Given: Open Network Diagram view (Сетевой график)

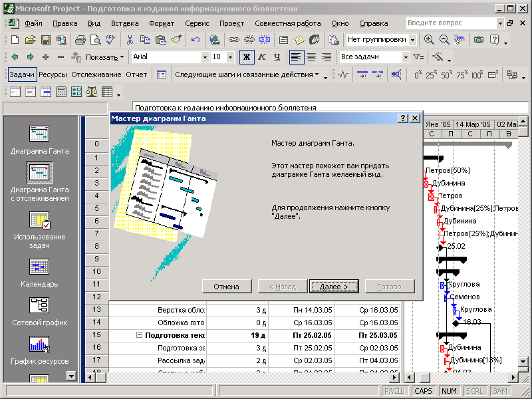Looking at the screenshot, I should [39, 311].
